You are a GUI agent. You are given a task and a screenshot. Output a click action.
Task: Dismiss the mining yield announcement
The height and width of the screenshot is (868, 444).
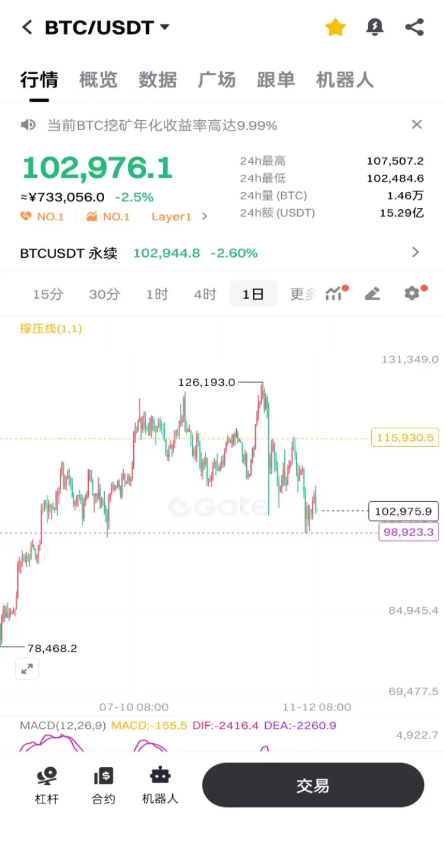pos(417,124)
